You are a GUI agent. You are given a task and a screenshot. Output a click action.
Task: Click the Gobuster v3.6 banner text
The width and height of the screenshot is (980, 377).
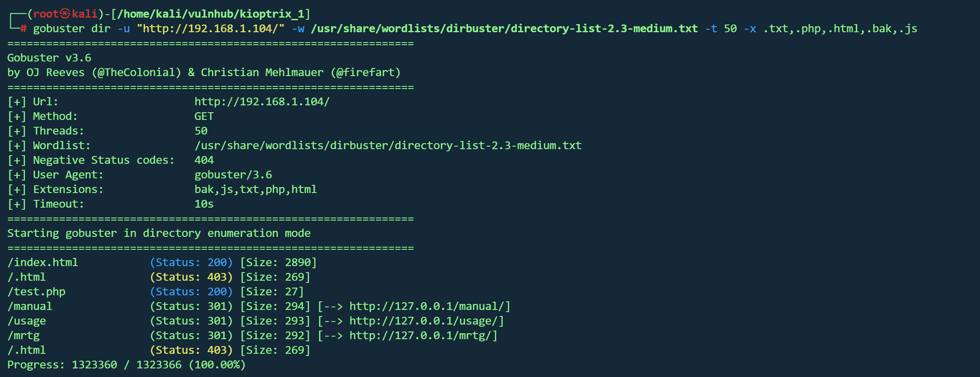coord(49,58)
